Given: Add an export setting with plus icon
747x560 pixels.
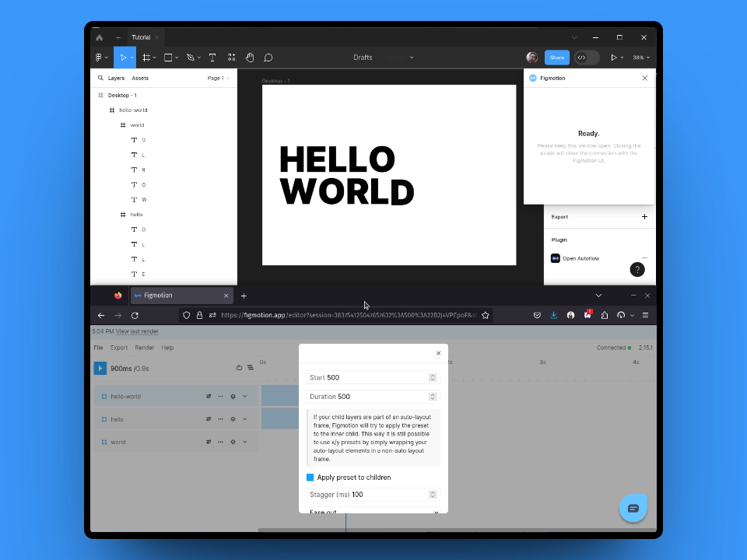Looking at the screenshot, I should (x=644, y=217).
